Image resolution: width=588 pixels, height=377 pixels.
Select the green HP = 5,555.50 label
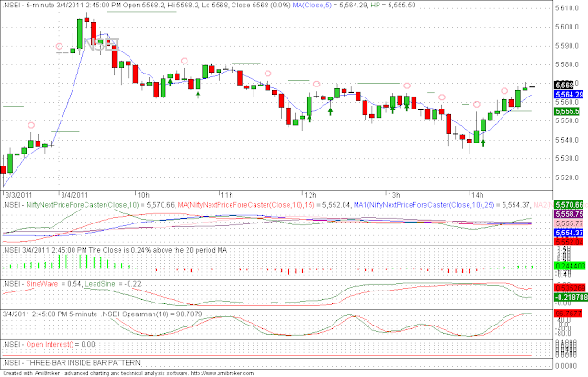(393, 6)
